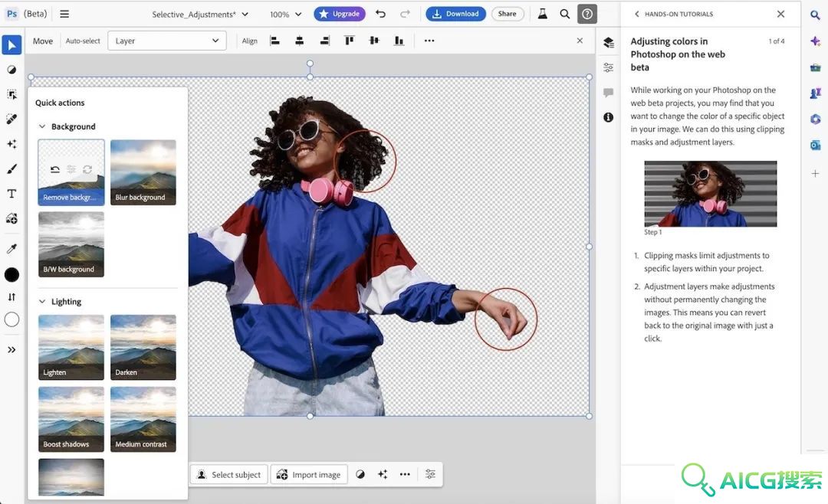This screenshot has width=828, height=504.
Task: Add app with sidebar plus icon
Action: tap(815, 174)
